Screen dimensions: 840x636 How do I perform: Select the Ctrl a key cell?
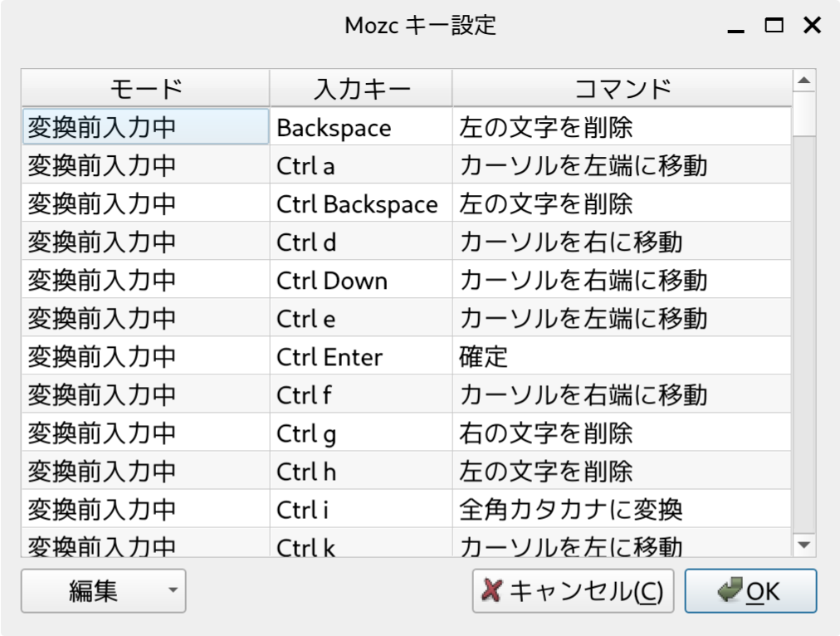tap(361, 166)
